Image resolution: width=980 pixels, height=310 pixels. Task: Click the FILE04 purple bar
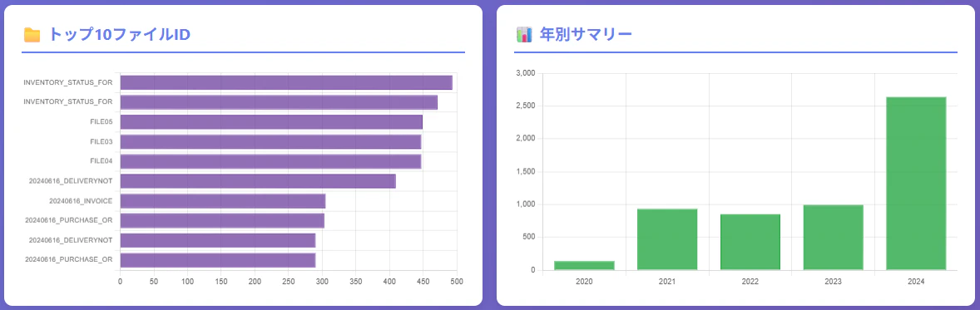(x=270, y=162)
